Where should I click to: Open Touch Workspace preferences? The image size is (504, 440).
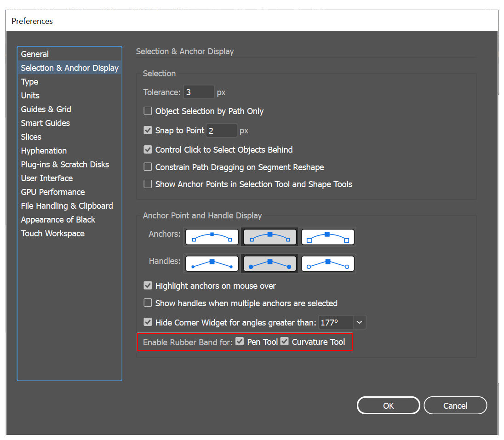pyautogui.click(x=69, y=234)
